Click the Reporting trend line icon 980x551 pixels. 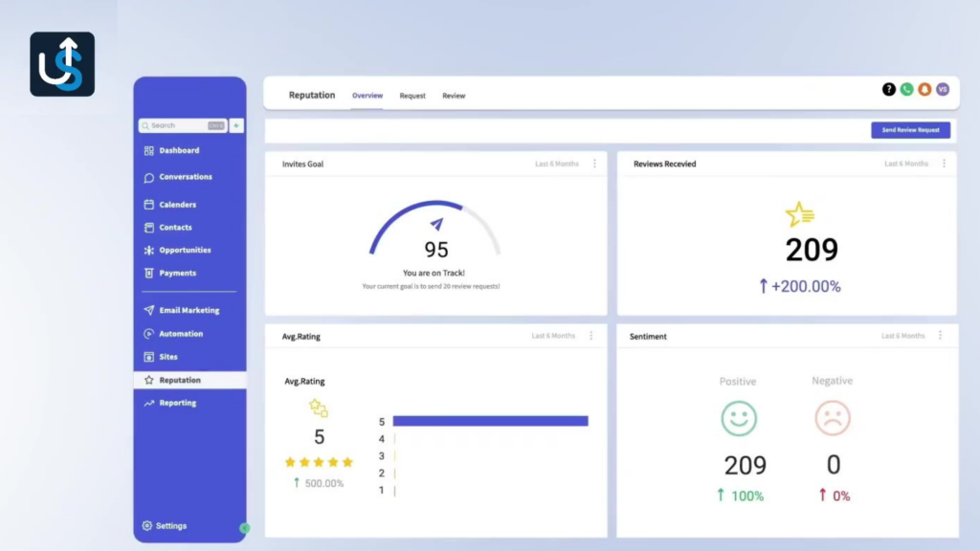click(148, 403)
